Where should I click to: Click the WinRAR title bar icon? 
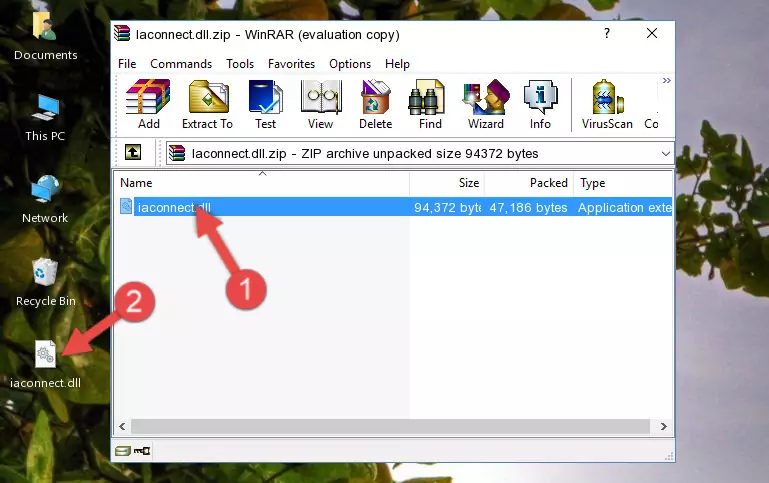pos(122,33)
